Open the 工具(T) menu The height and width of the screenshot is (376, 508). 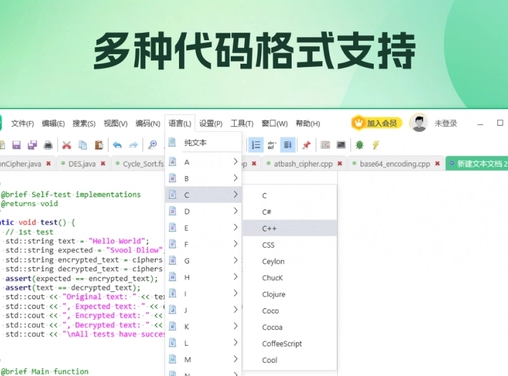tap(242, 124)
